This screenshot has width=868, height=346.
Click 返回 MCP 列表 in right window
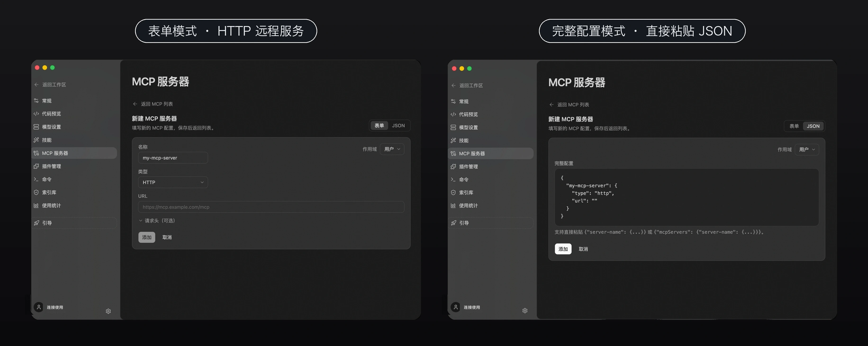click(x=570, y=105)
